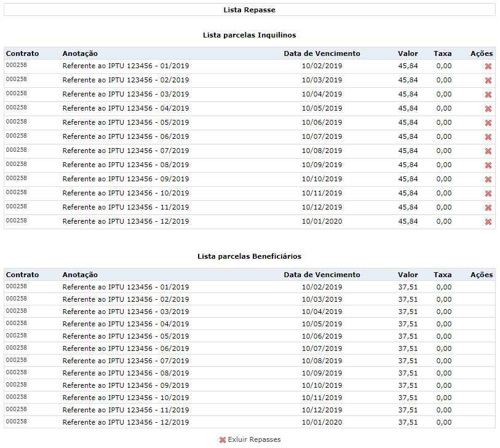Viewport: 500px width, 448px height.
Task: Click taxa 0,00 in Inquilinos 09/2019 row
Action: pyautogui.click(x=444, y=179)
